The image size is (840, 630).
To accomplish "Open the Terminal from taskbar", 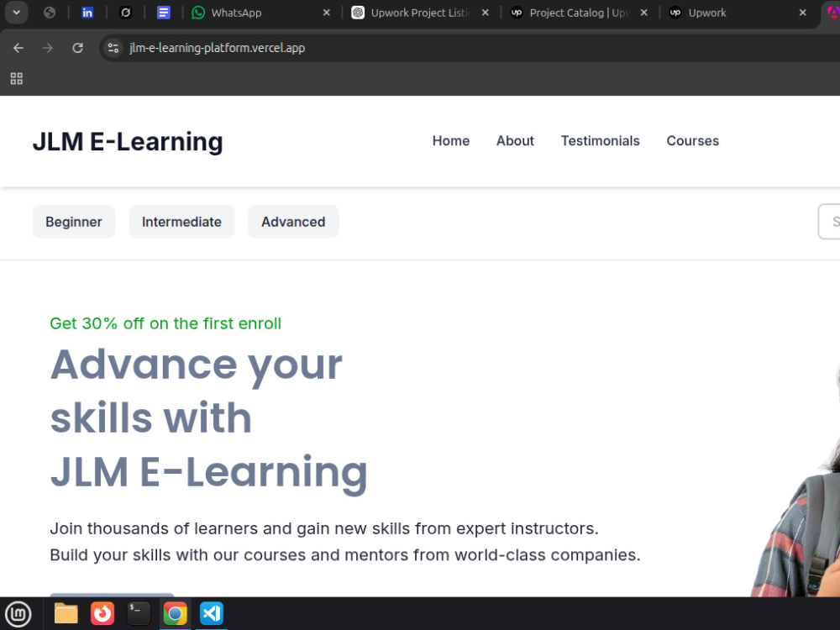I will 139,614.
